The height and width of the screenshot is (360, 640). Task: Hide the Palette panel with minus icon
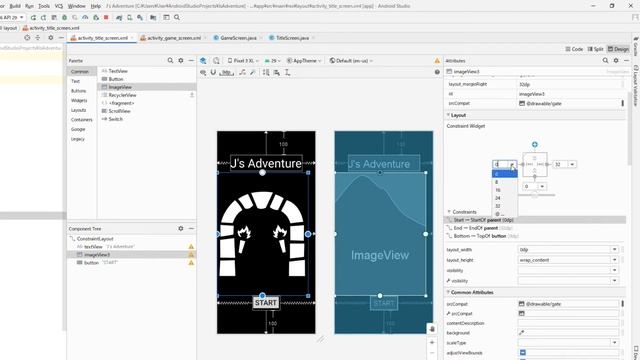point(191,60)
